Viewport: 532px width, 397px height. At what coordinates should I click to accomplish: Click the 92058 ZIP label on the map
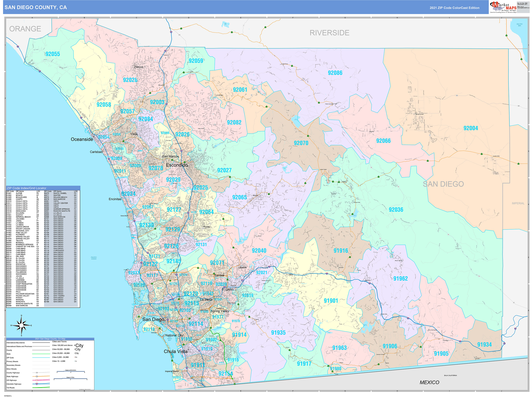pos(104,105)
